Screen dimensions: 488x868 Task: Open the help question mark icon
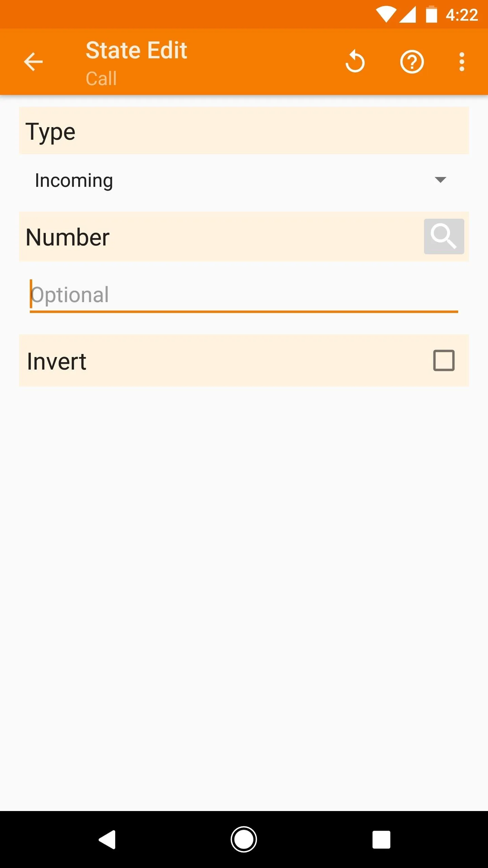[x=412, y=62]
